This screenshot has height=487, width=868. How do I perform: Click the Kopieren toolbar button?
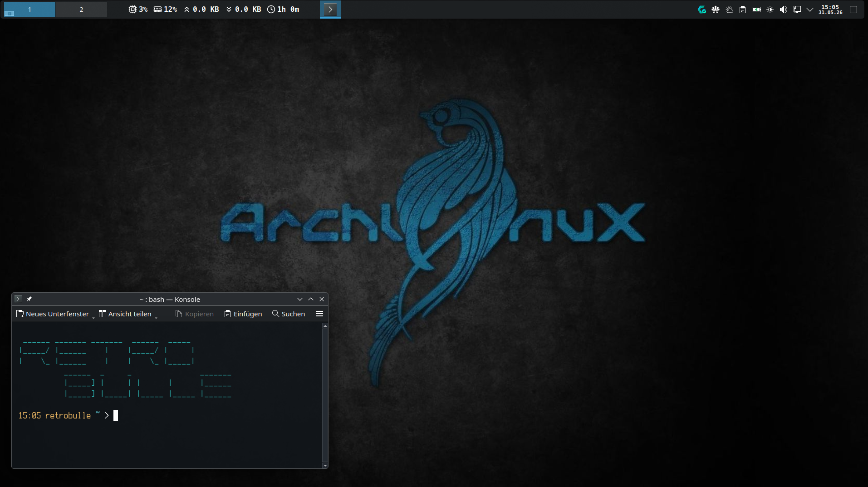[x=195, y=314]
